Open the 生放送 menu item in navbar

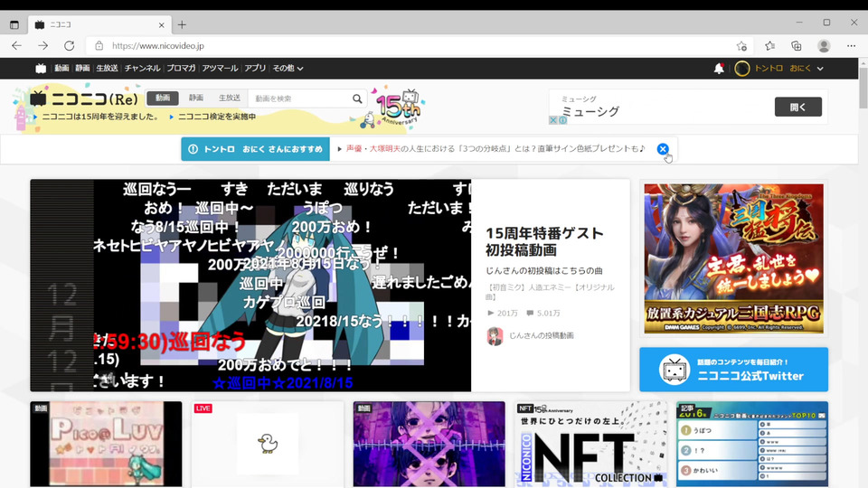(x=107, y=68)
